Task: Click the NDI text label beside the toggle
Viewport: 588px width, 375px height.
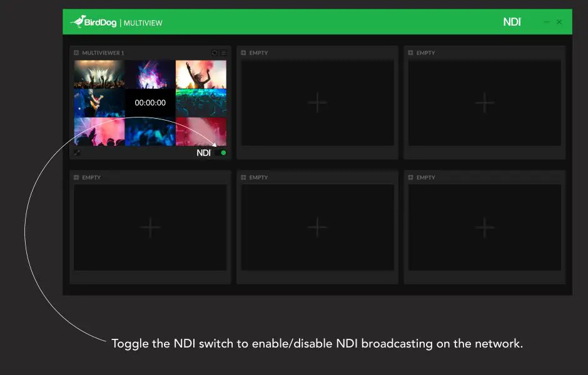Action: (203, 152)
